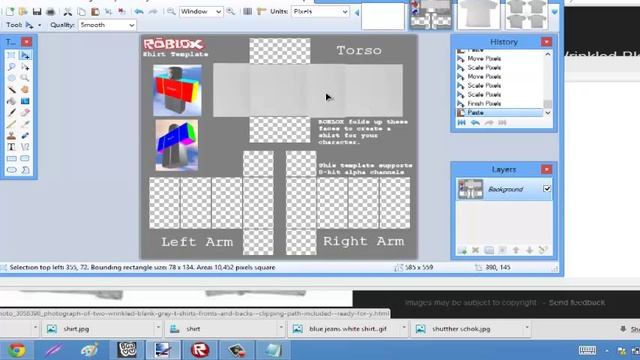Image resolution: width=640 pixels, height=360 pixels.
Task: Select the Rounded Rectangle shape tool
Action: pos(25,158)
